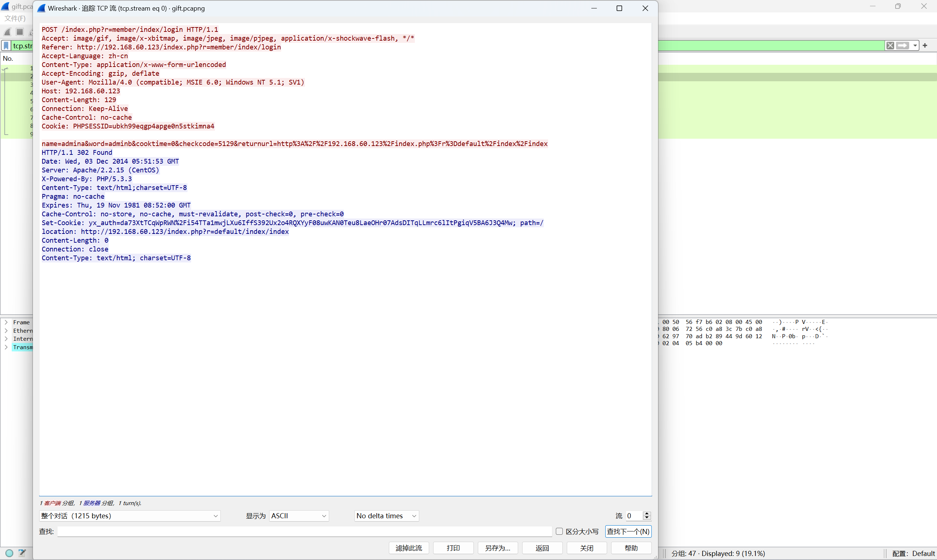Screen dimensions: 937x560
Task: Apply the display filter arrow icon
Action: tap(903, 46)
